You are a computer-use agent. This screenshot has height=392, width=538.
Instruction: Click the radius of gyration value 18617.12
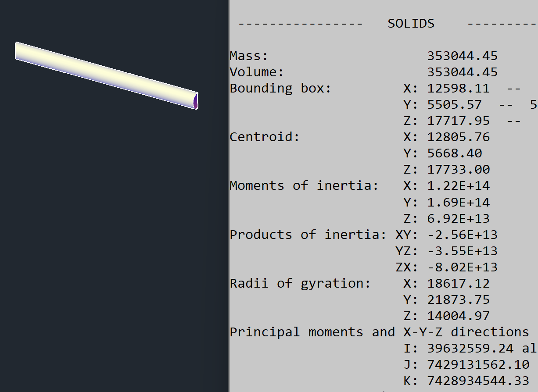pyautogui.click(x=458, y=284)
